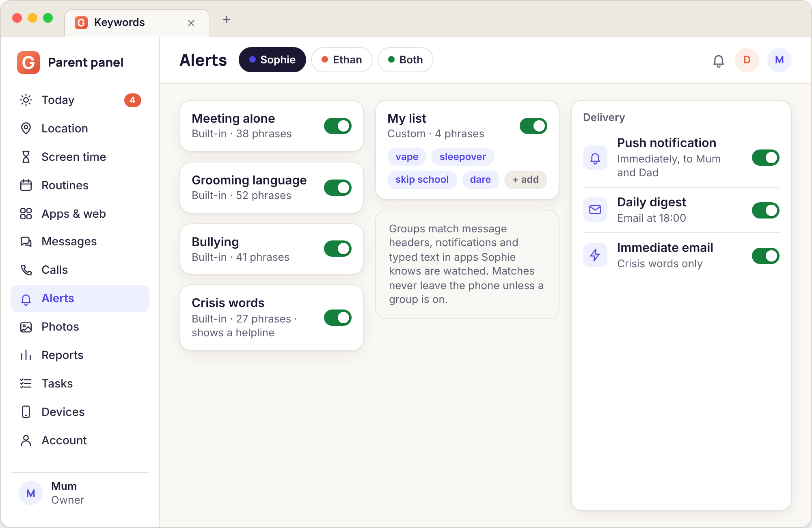812x528 pixels.
Task: Click the Alerts page heading
Action: click(203, 60)
